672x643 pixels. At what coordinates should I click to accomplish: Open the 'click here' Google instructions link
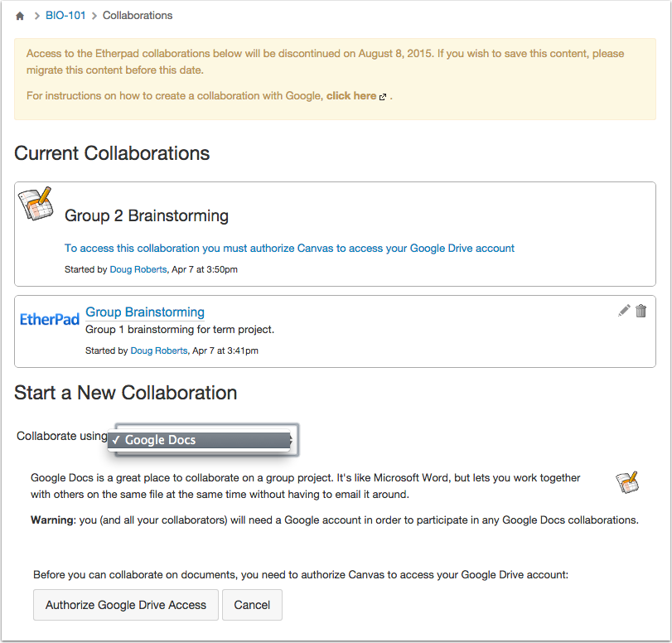(x=351, y=96)
